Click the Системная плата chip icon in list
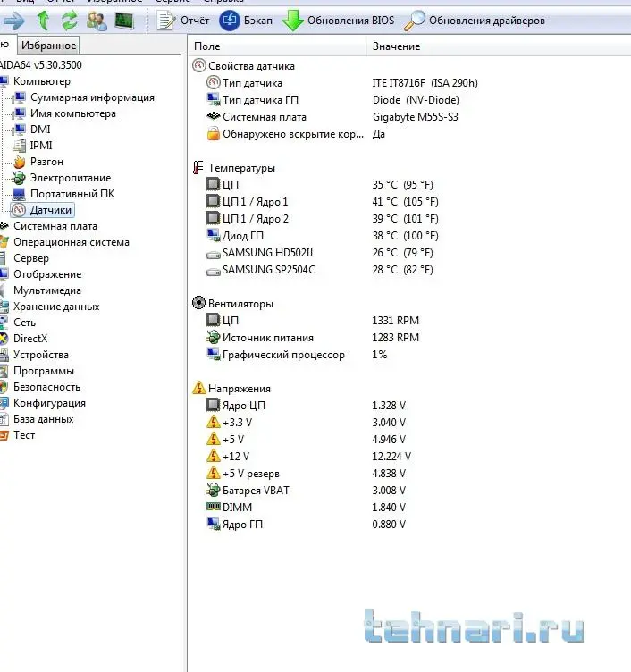This screenshot has width=631, height=672. pos(213,116)
